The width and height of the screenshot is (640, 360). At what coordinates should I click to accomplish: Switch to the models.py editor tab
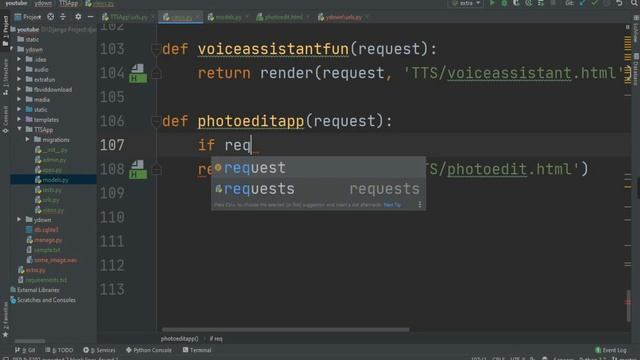228,17
